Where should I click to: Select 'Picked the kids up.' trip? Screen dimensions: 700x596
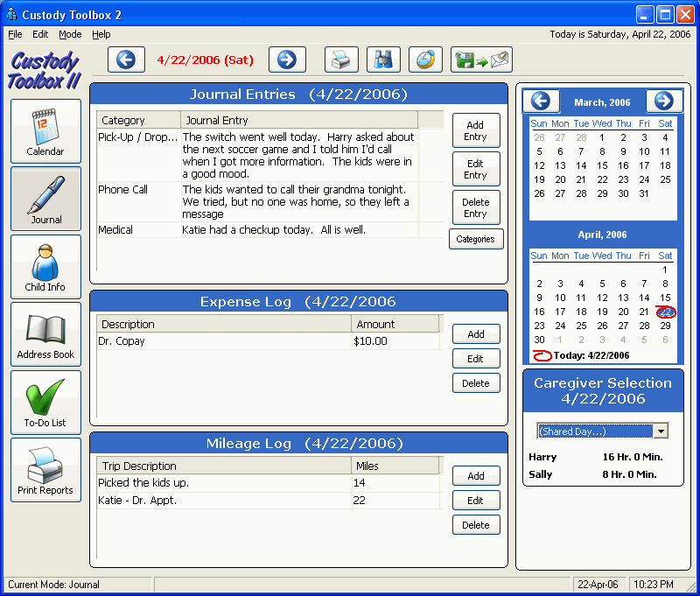point(269,483)
